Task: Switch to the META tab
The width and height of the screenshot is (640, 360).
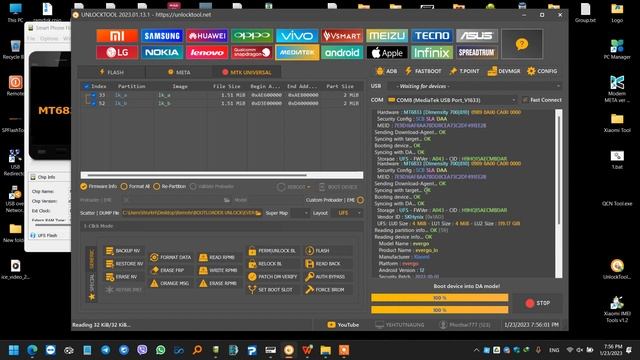Action: [x=179, y=72]
